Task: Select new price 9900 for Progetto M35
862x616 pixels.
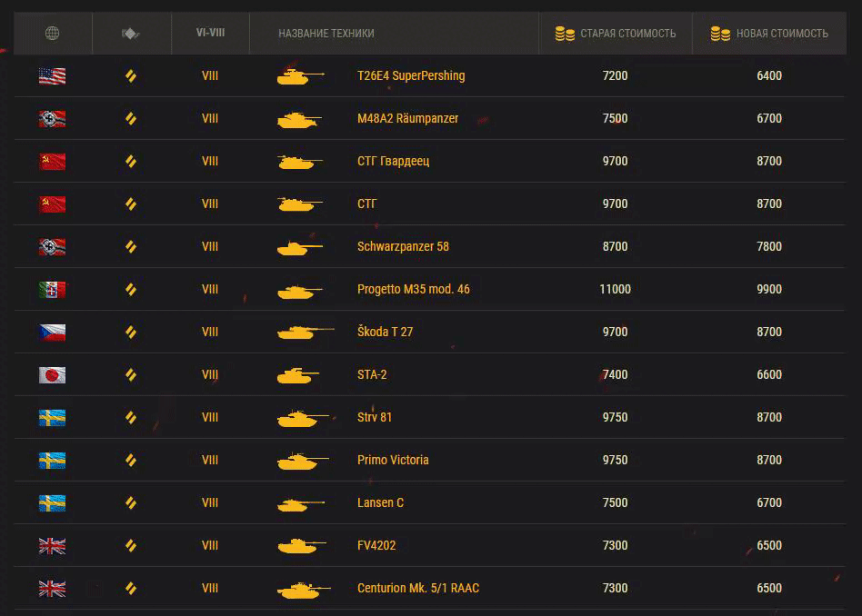Action: click(769, 290)
